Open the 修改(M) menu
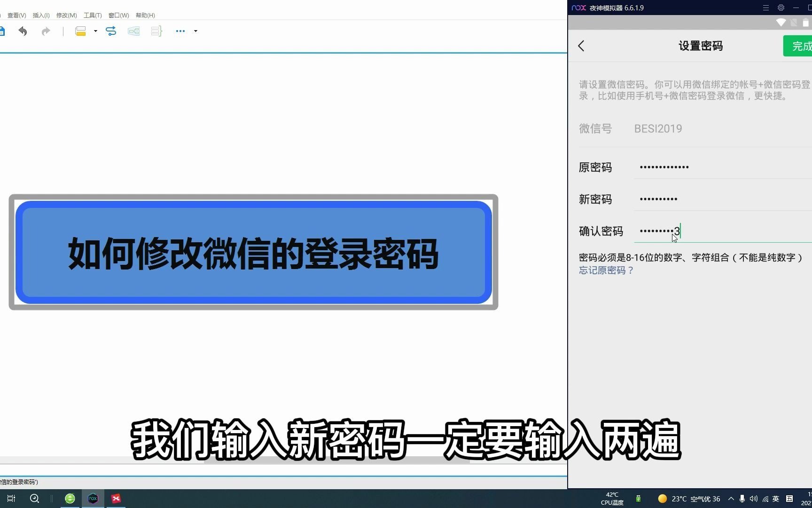This screenshot has height=508, width=812. click(x=66, y=16)
